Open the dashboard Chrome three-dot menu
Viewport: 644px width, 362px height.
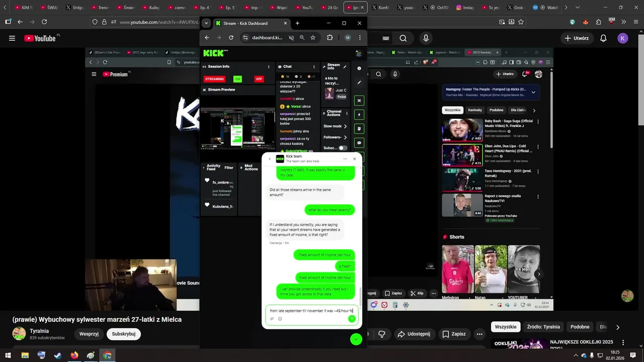click(360, 38)
